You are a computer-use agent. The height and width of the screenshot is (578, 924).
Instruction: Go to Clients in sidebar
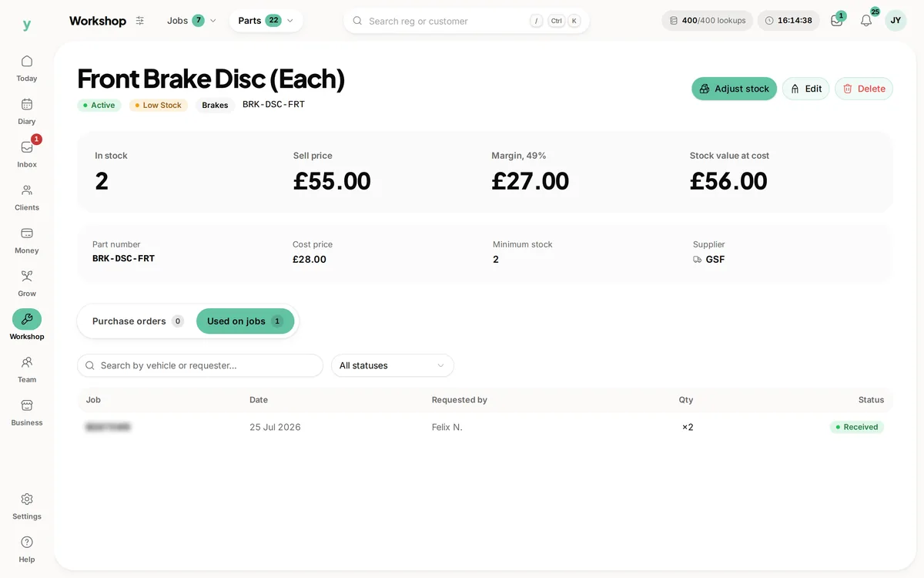pos(27,197)
